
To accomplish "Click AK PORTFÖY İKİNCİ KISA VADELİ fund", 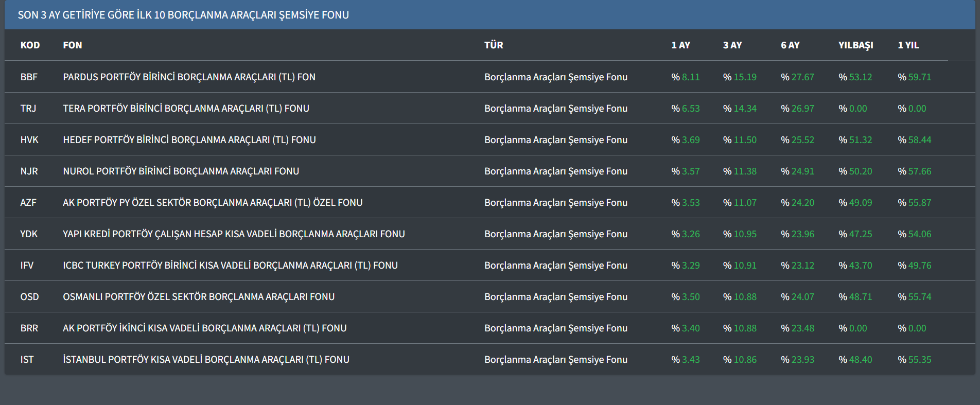I will 204,328.
